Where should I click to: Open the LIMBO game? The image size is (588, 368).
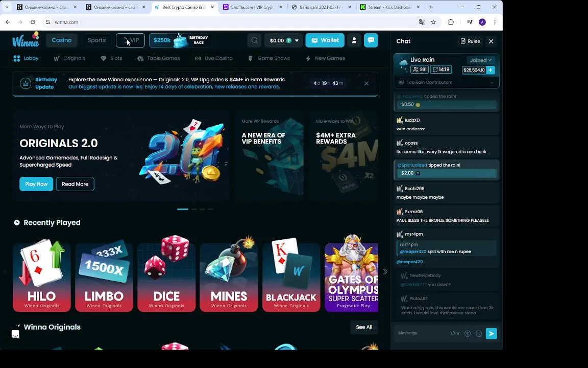tap(104, 276)
